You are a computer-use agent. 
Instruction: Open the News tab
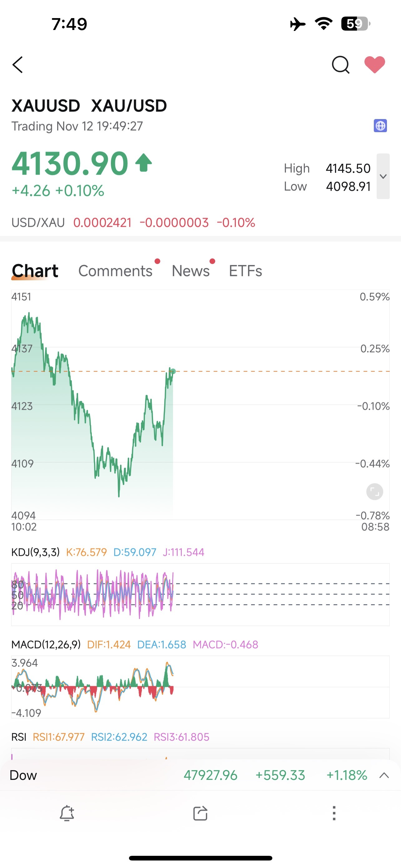[191, 271]
